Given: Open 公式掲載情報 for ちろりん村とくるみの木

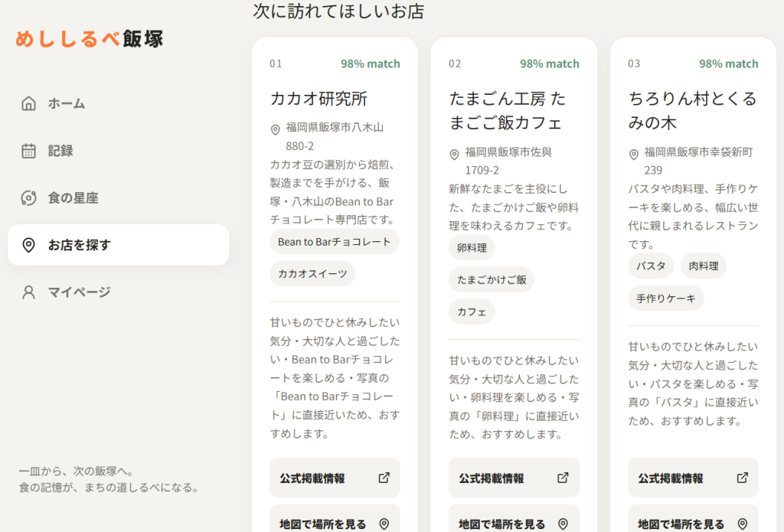Looking at the screenshot, I should coord(693,478).
